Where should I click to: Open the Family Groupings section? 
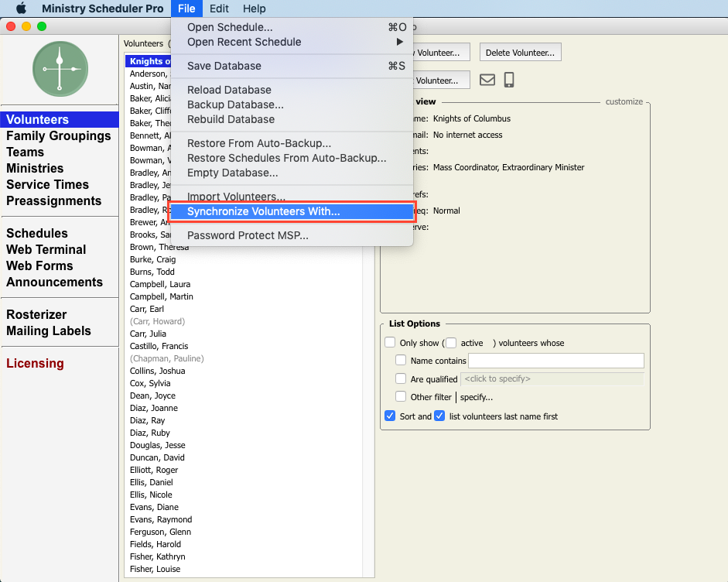59,135
